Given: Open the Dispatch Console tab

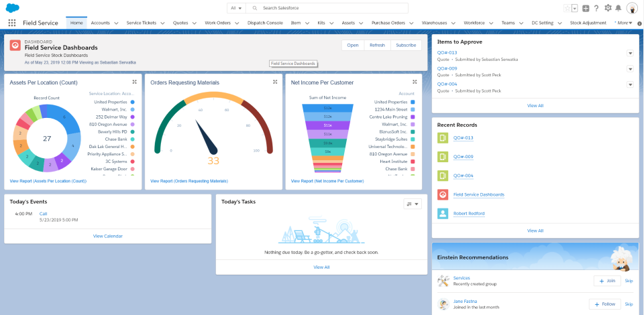Looking at the screenshot, I should (265, 23).
